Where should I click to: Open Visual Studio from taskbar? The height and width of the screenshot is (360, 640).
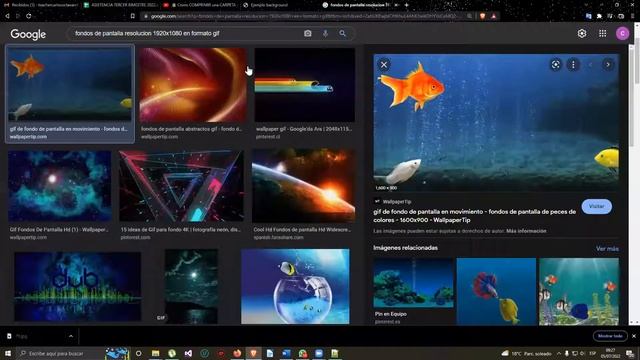tap(188, 353)
